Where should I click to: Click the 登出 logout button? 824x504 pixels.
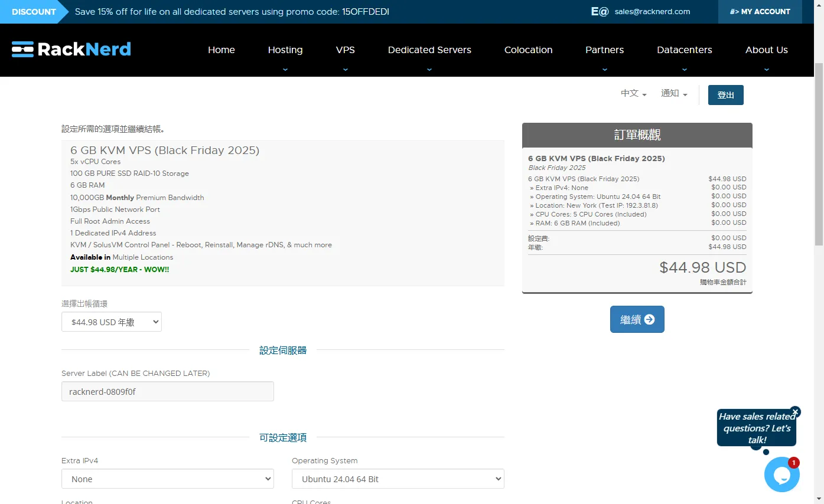[725, 95]
